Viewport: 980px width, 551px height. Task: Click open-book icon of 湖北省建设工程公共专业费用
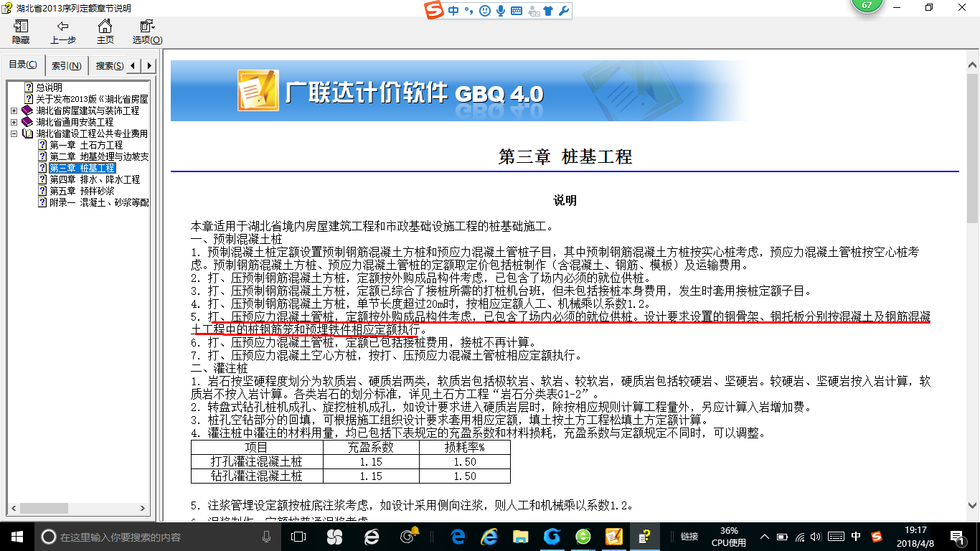(27, 133)
